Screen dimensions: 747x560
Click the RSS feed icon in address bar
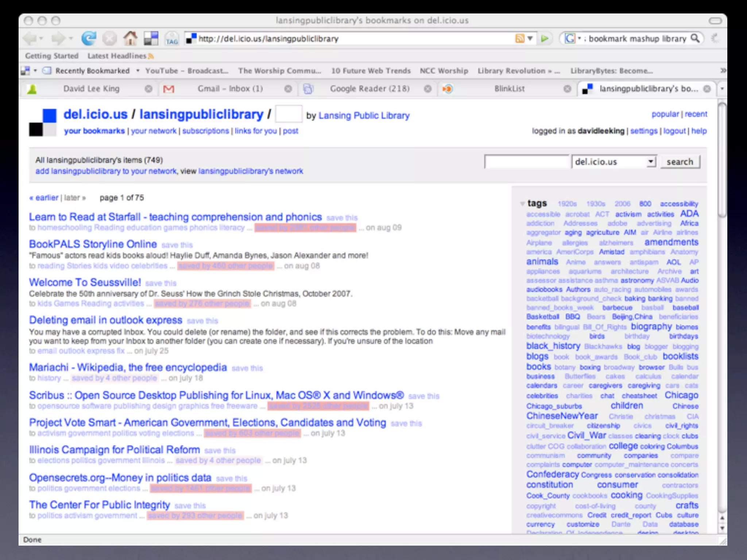519,38
